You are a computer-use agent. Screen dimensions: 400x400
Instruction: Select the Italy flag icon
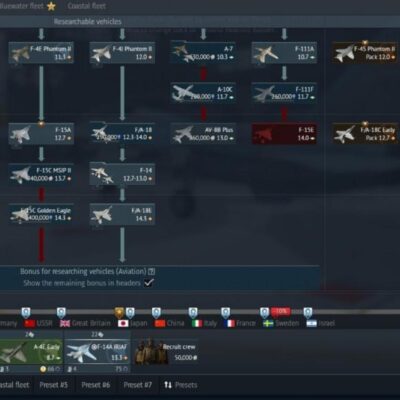pyautogui.click(x=197, y=323)
